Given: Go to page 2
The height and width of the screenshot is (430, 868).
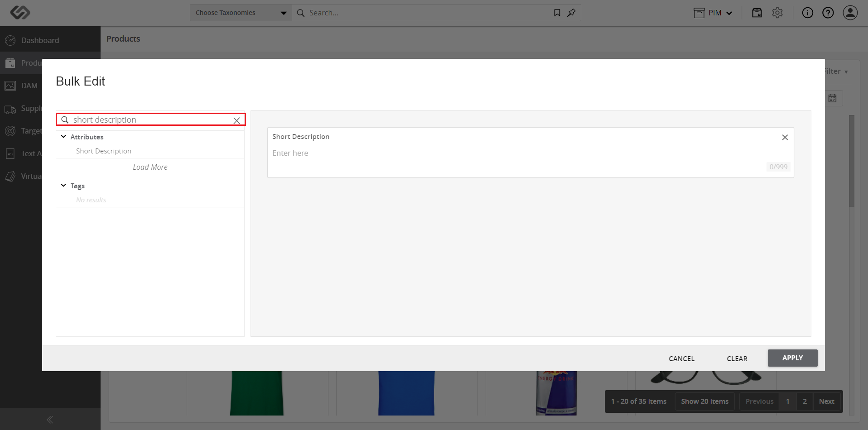Looking at the screenshot, I should coord(805,401).
